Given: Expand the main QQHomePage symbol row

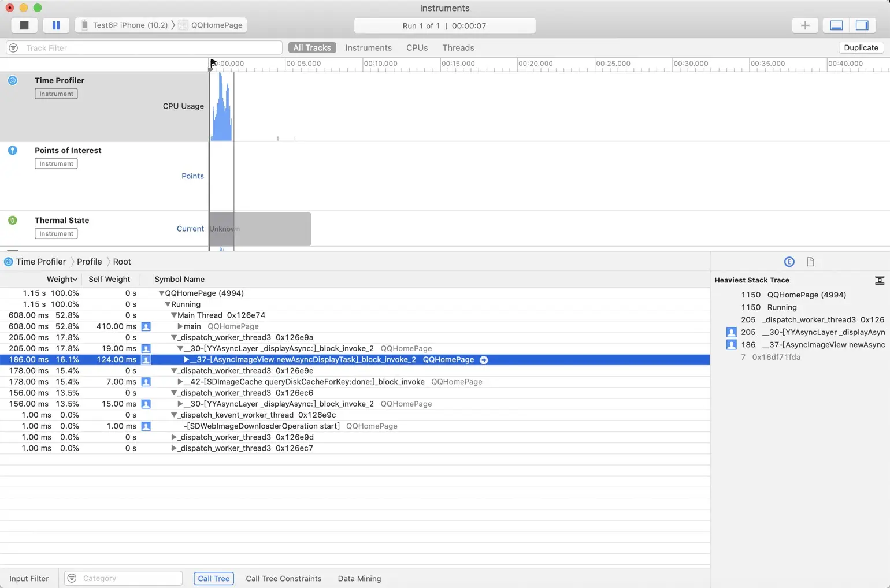Looking at the screenshot, I should click(x=180, y=326).
